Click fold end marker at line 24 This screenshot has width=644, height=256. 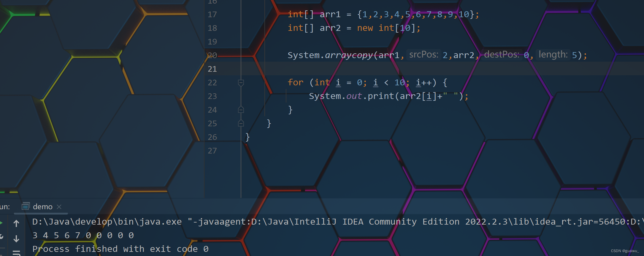point(241,110)
